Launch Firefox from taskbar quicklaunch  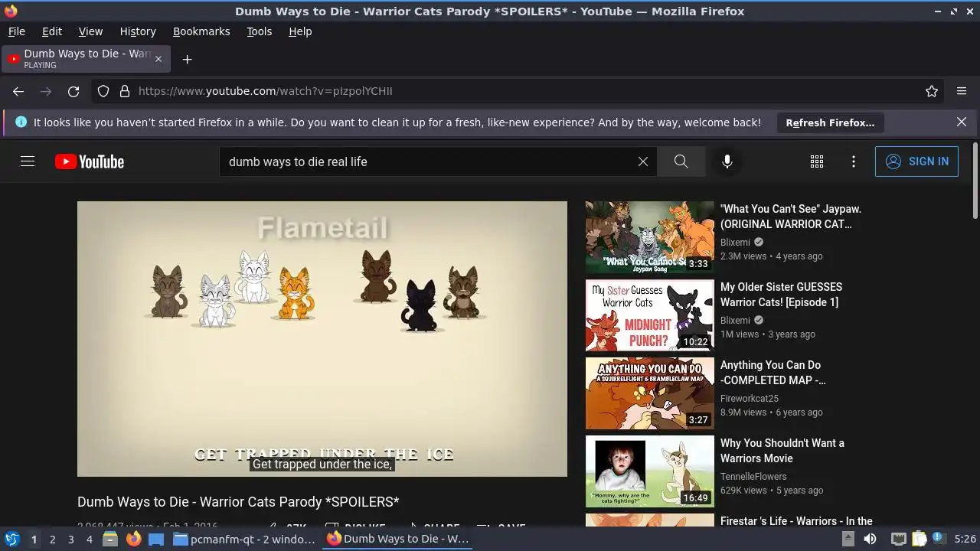[x=134, y=539]
